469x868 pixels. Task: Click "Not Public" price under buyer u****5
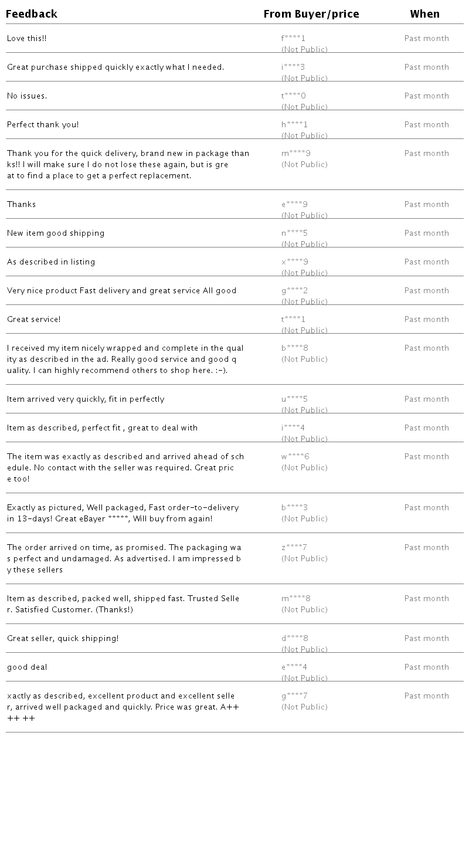coord(304,410)
